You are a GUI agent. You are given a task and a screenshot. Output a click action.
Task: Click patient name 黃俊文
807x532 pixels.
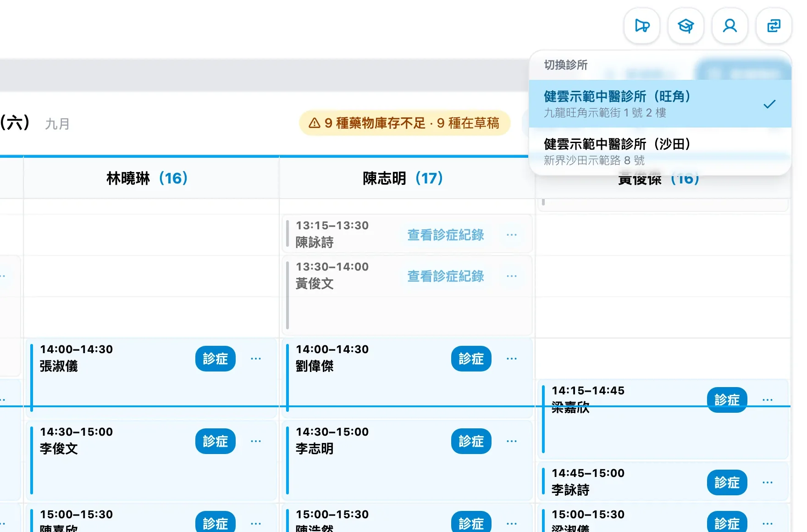pyautogui.click(x=315, y=283)
